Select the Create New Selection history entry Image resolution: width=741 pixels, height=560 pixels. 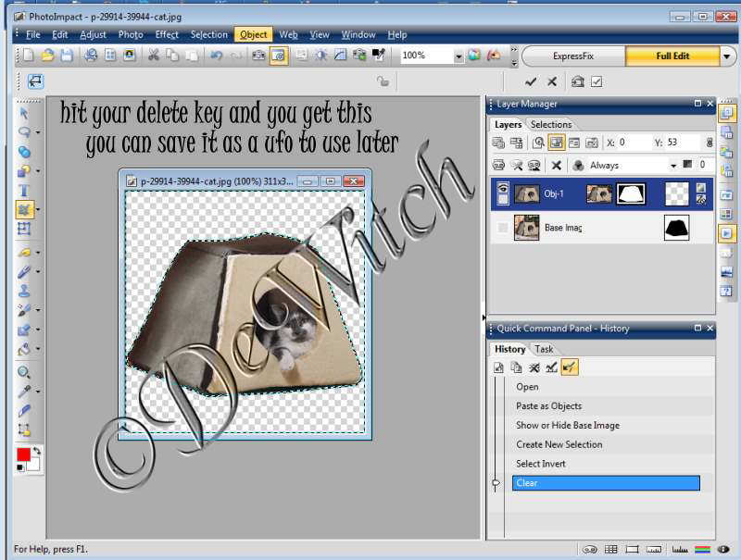point(559,444)
